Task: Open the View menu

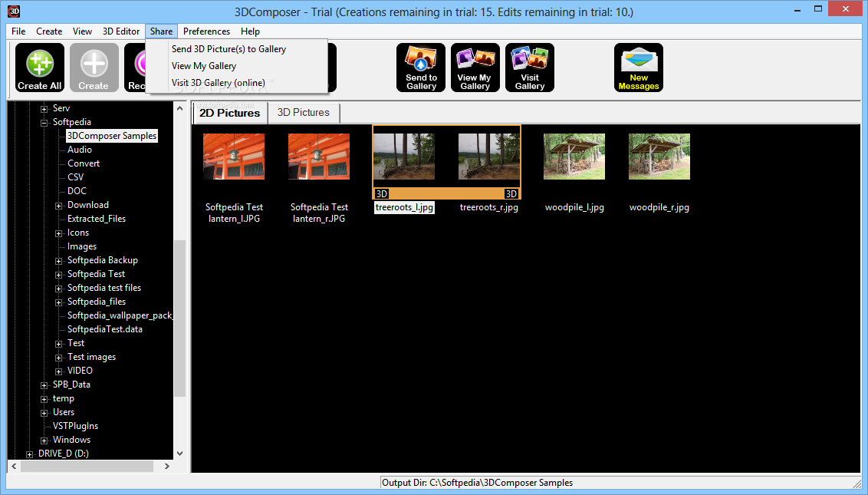Action: pyautogui.click(x=83, y=31)
